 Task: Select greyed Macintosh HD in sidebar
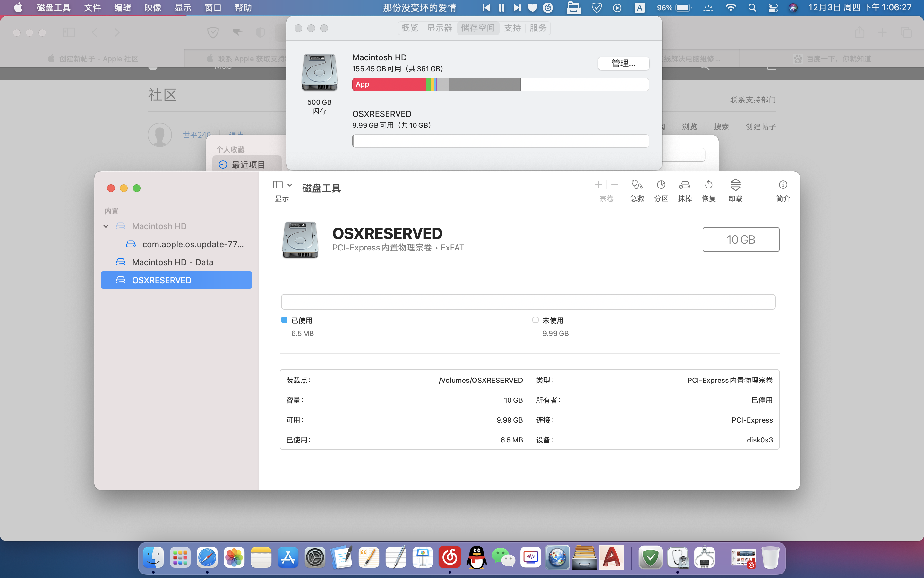pos(176,226)
